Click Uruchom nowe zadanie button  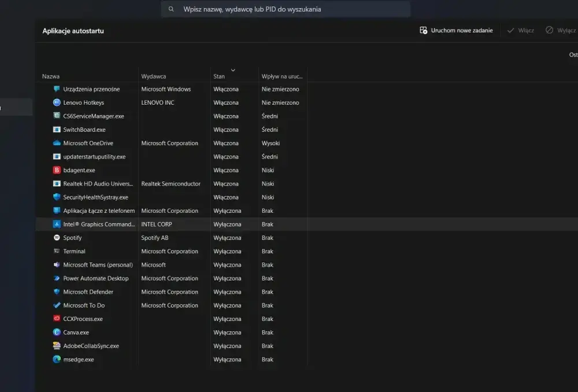coord(457,30)
